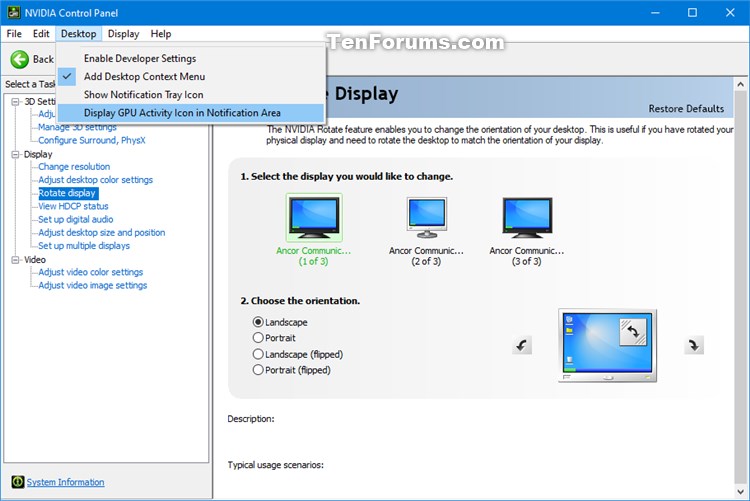Open Set up digital audio
Screen dimensions: 750x501
click(x=76, y=219)
